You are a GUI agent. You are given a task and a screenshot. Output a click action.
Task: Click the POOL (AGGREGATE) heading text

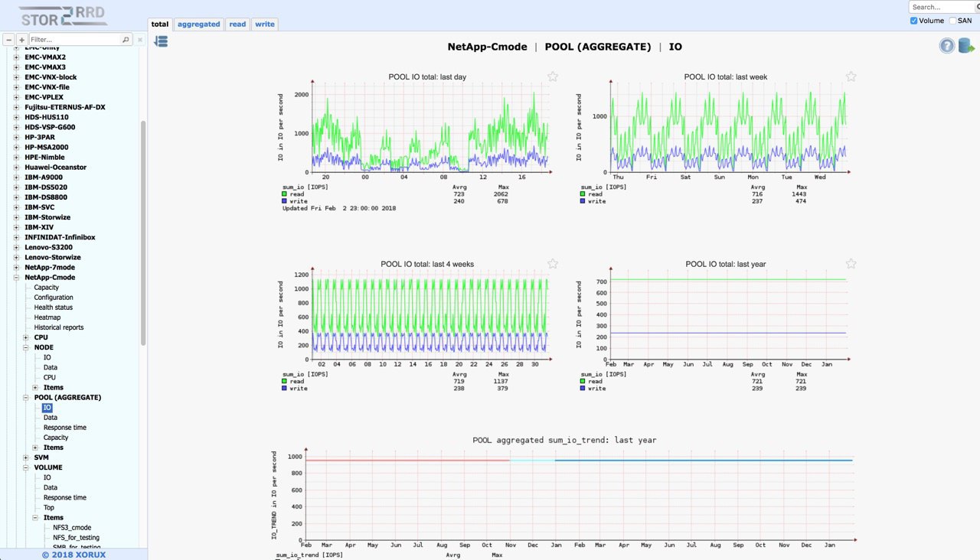(598, 47)
